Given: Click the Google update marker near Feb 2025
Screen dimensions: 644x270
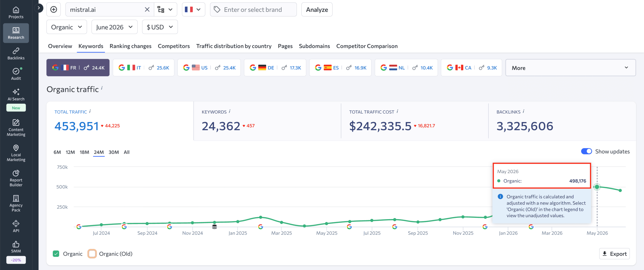Looking at the screenshot, I should point(261,227).
